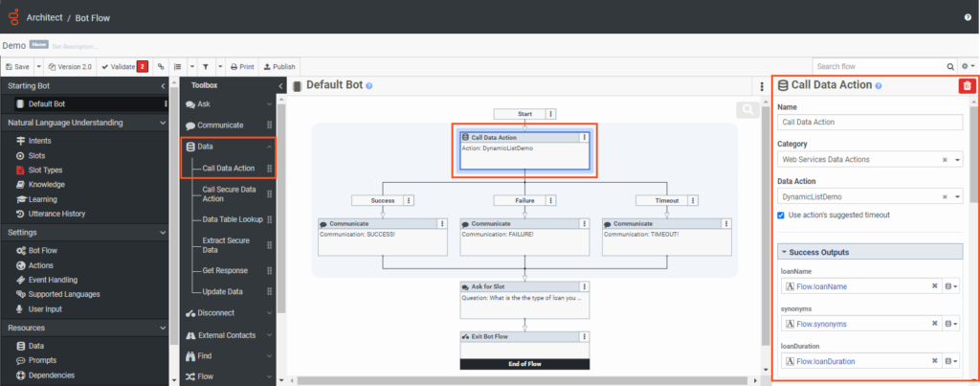Click the list view toolbar icon
This screenshot has height=386, width=980.
[177, 66]
